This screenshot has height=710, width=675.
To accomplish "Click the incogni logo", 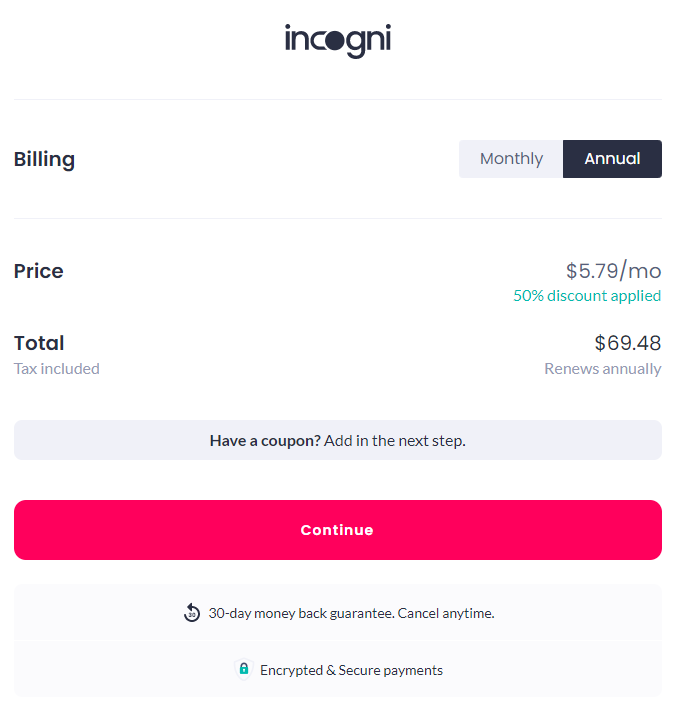I will pos(337,40).
